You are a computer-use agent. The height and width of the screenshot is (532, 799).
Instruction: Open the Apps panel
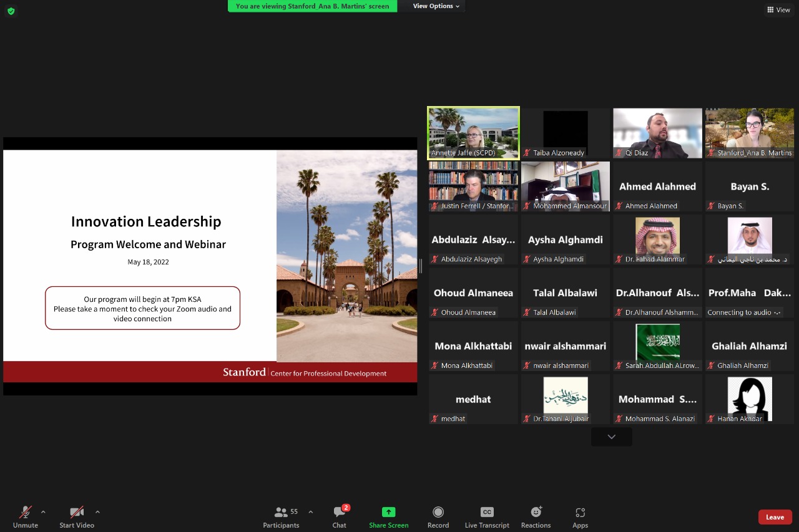pos(580,517)
